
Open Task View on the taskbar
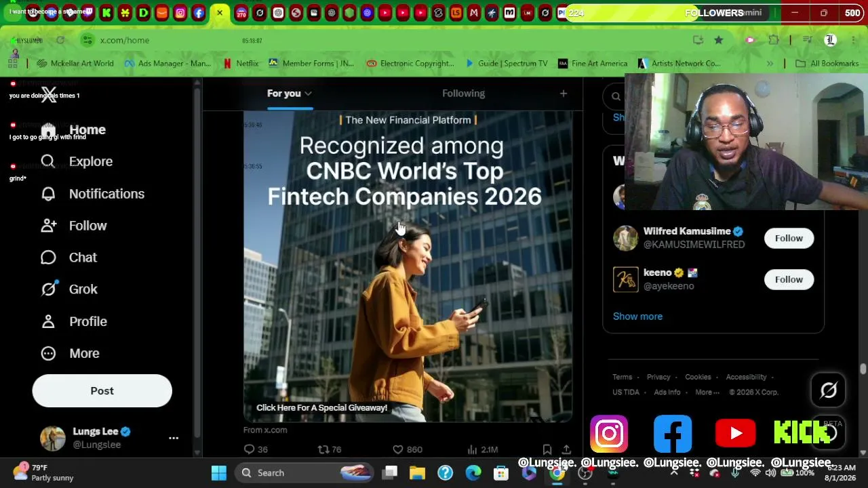pos(389,473)
